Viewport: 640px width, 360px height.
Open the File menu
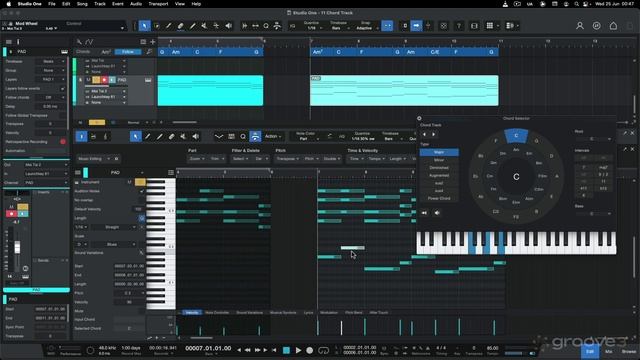pyautogui.click(x=52, y=4)
